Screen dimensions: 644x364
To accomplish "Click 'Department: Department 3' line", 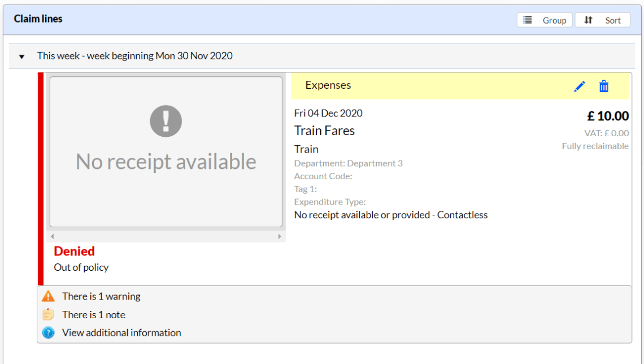I will click(349, 163).
